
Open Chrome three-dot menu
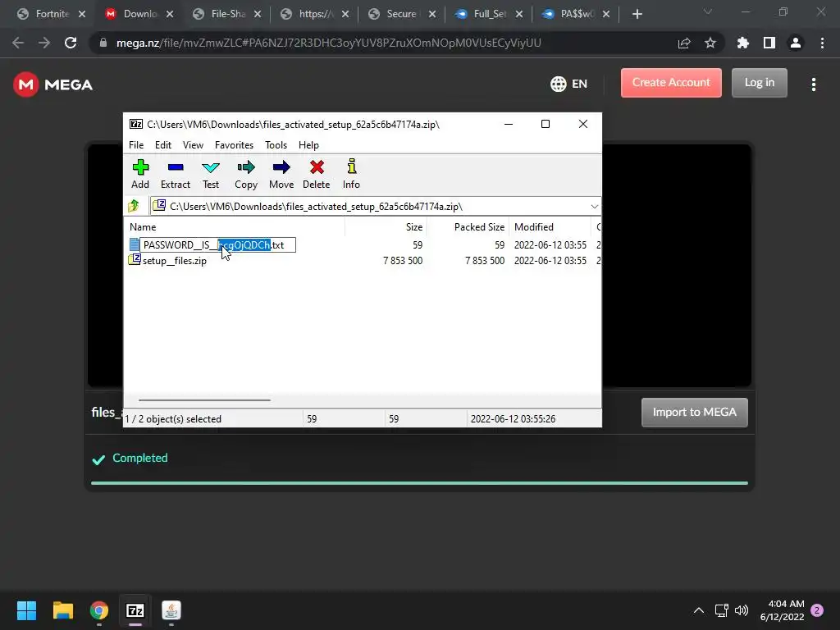tap(822, 43)
